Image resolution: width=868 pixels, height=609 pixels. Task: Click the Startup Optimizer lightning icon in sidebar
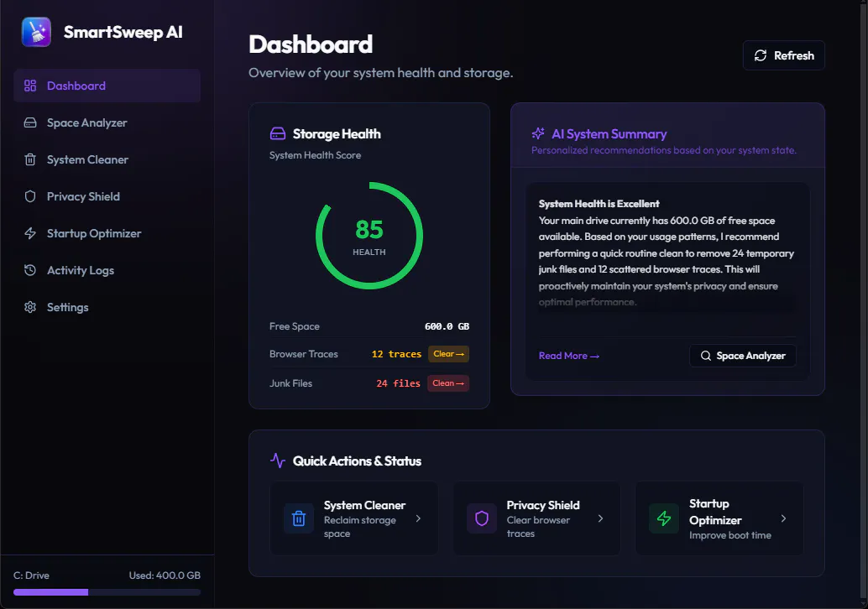pyautogui.click(x=30, y=233)
